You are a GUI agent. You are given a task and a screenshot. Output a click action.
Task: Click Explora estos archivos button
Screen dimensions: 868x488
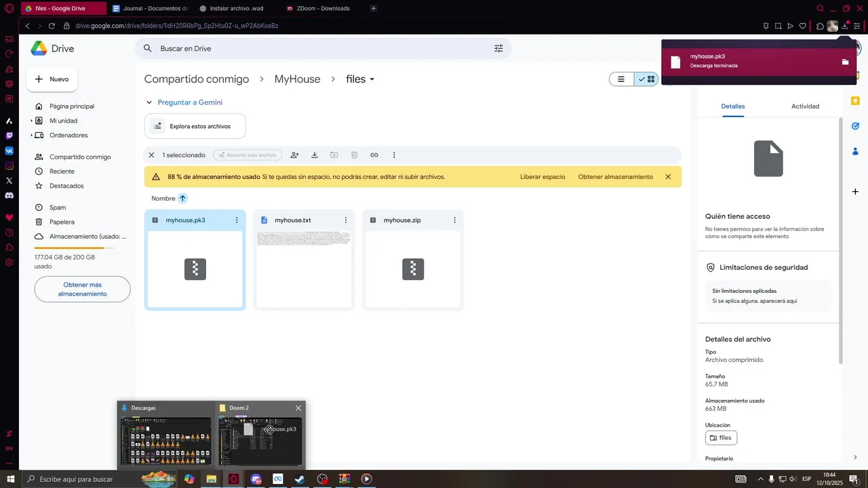click(x=195, y=126)
